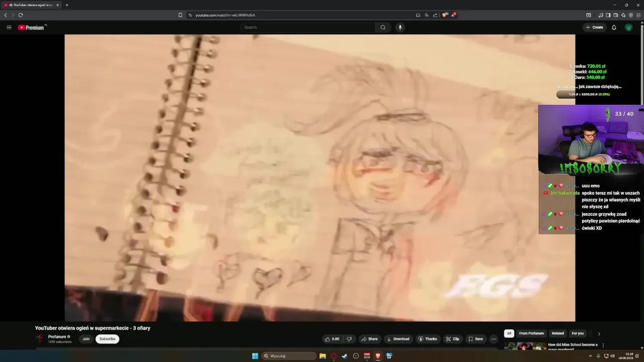Share this page via address bar share icon
Screen dimensions: 644x362
click(x=435, y=15)
